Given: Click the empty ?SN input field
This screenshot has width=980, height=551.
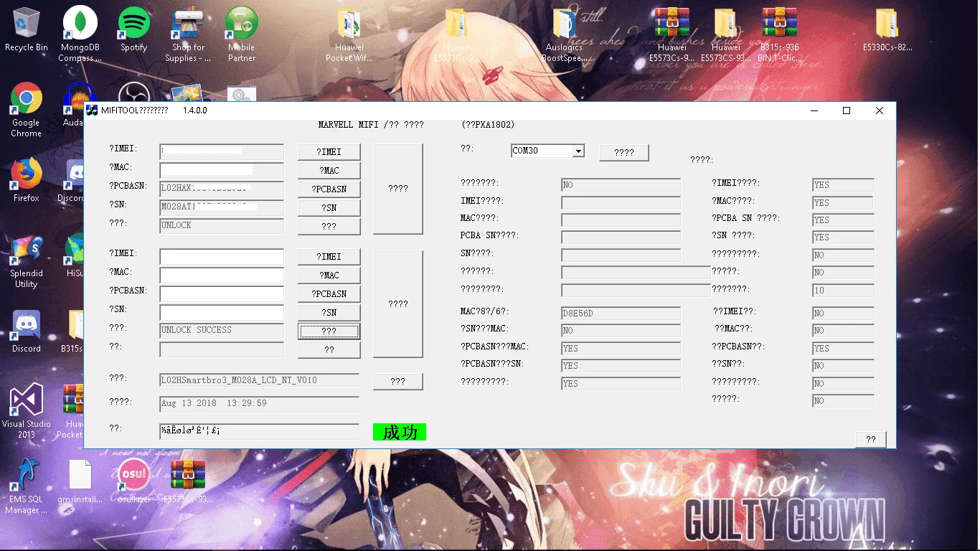Looking at the screenshot, I should tap(222, 313).
